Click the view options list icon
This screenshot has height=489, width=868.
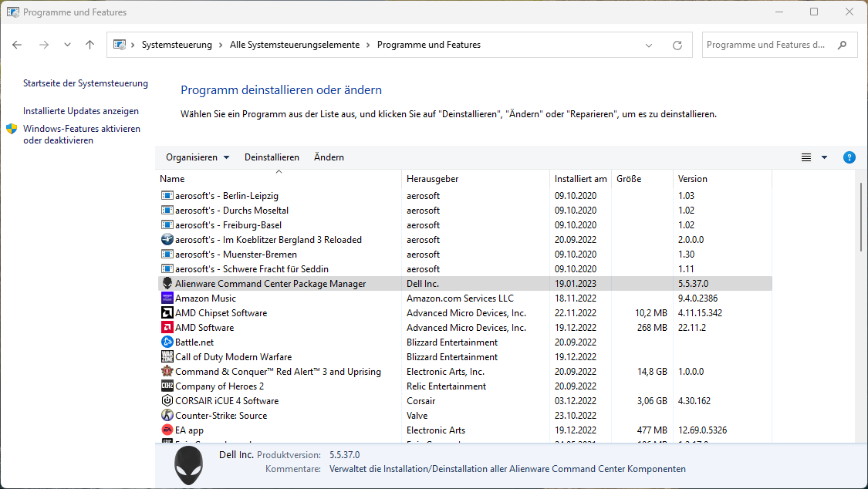(x=806, y=157)
